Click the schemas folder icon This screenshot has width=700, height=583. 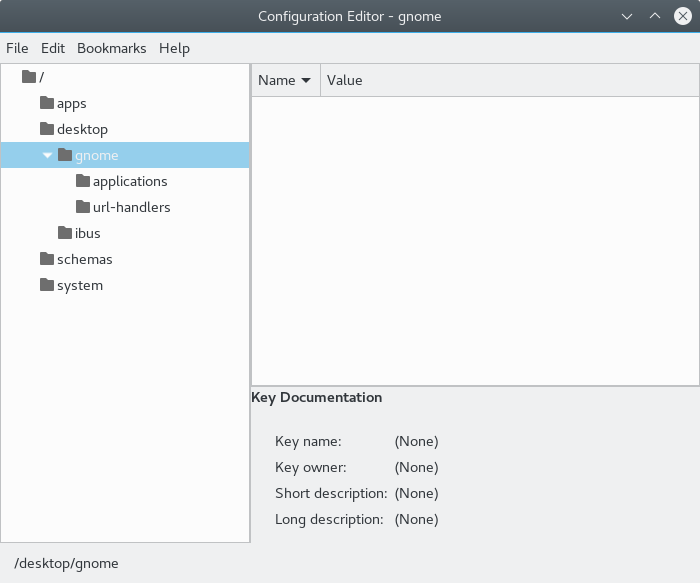click(x=47, y=258)
